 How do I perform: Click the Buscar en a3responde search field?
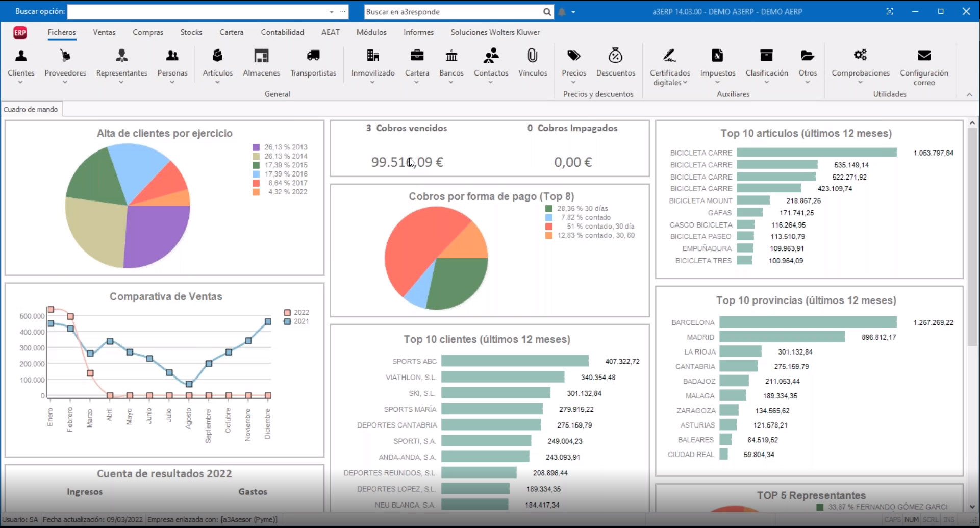point(453,12)
